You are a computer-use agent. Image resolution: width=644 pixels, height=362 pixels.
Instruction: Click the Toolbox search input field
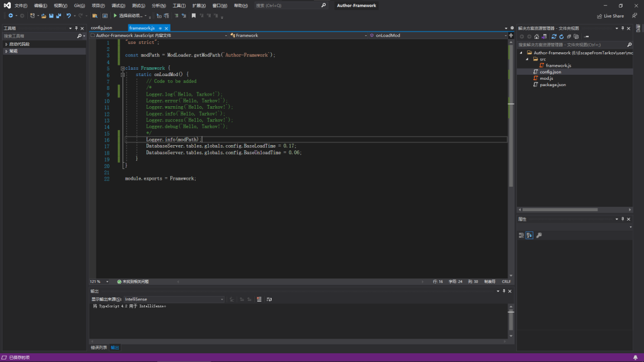[40, 36]
